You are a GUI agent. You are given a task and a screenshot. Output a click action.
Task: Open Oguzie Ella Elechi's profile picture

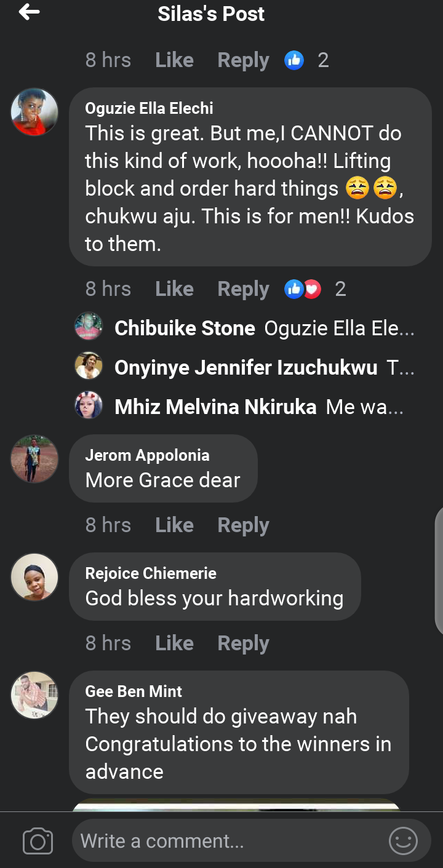pyautogui.click(x=34, y=112)
